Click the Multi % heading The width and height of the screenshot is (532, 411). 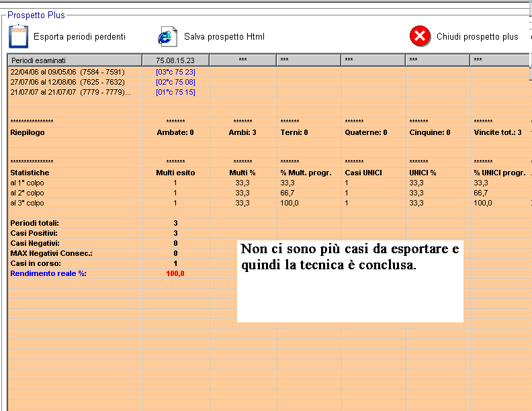(x=242, y=173)
